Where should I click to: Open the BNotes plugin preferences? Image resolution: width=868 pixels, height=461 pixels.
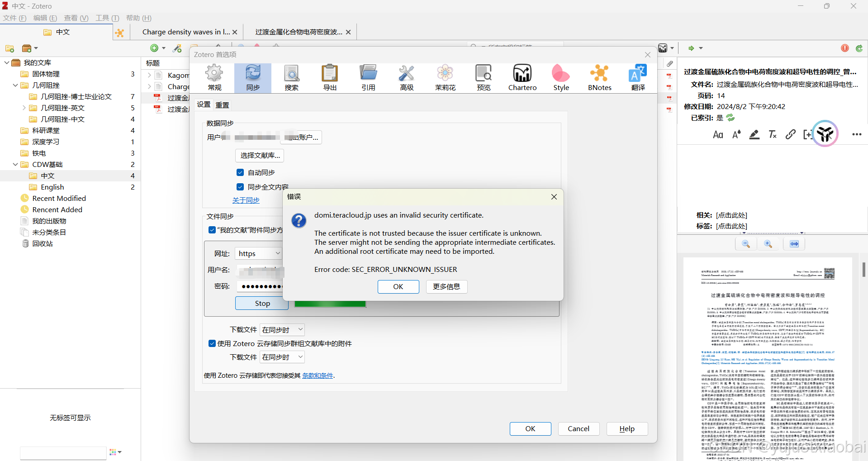[x=599, y=78]
